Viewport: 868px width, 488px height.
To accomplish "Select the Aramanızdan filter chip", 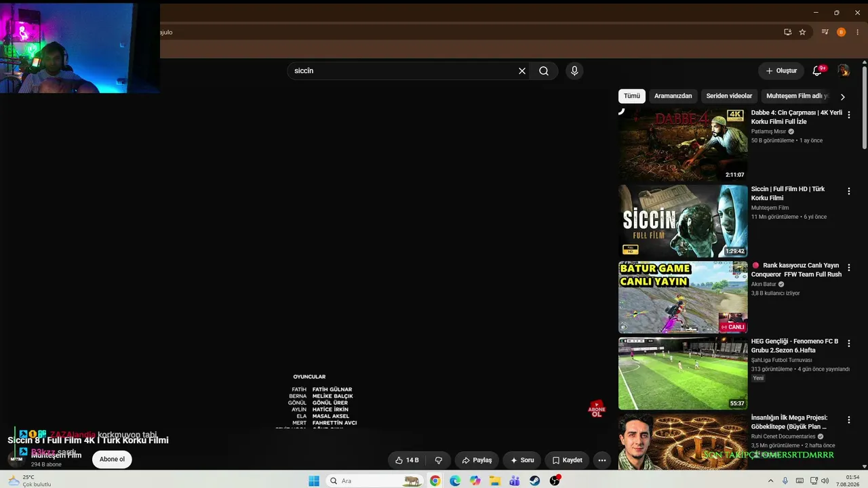I will click(x=673, y=96).
